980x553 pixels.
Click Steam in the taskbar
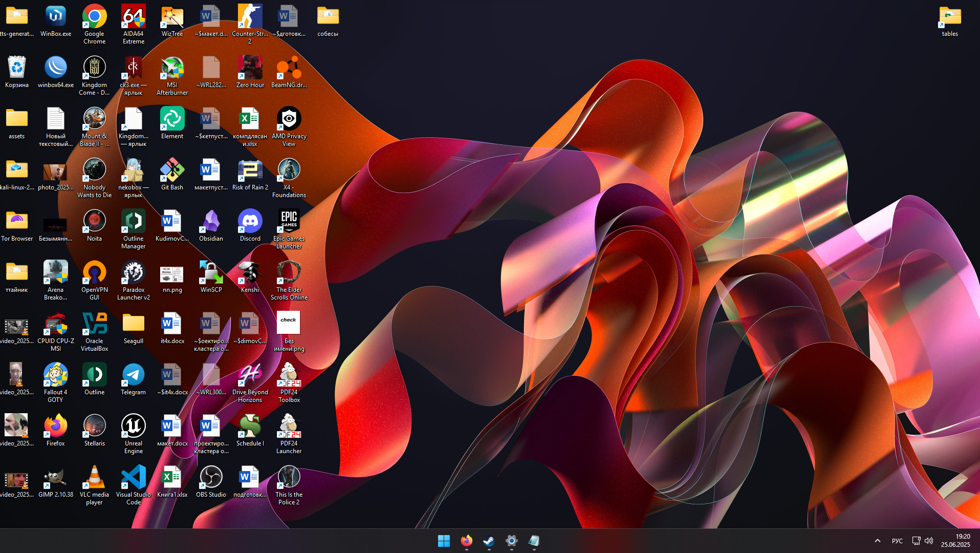point(489,541)
